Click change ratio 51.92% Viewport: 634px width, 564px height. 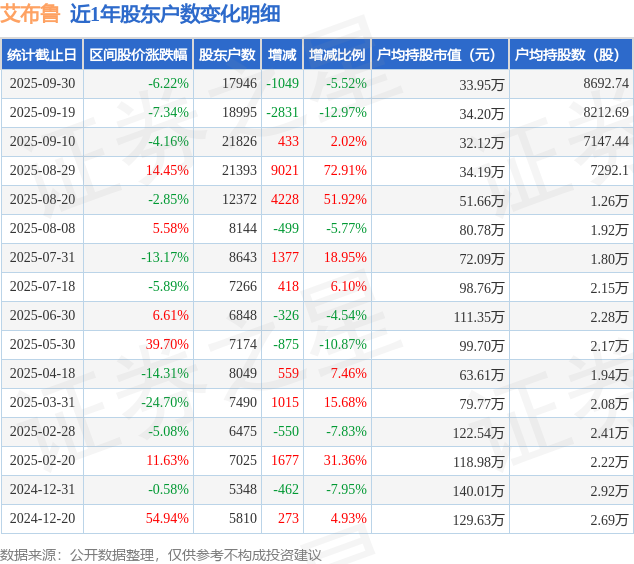click(x=345, y=199)
